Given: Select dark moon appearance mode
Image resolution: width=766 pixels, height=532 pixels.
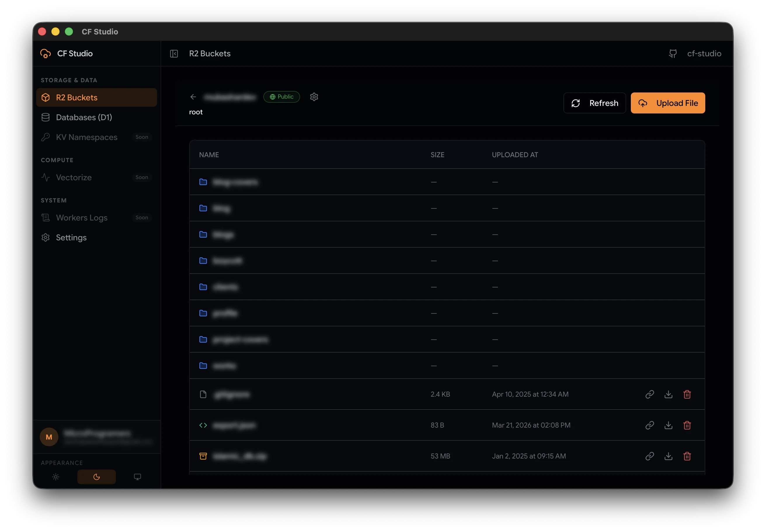Looking at the screenshot, I should [x=97, y=477].
